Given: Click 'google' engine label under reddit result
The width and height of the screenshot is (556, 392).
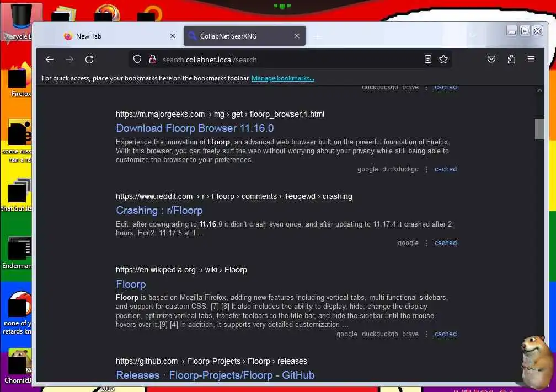Looking at the screenshot, I should [x=408, y=243].
